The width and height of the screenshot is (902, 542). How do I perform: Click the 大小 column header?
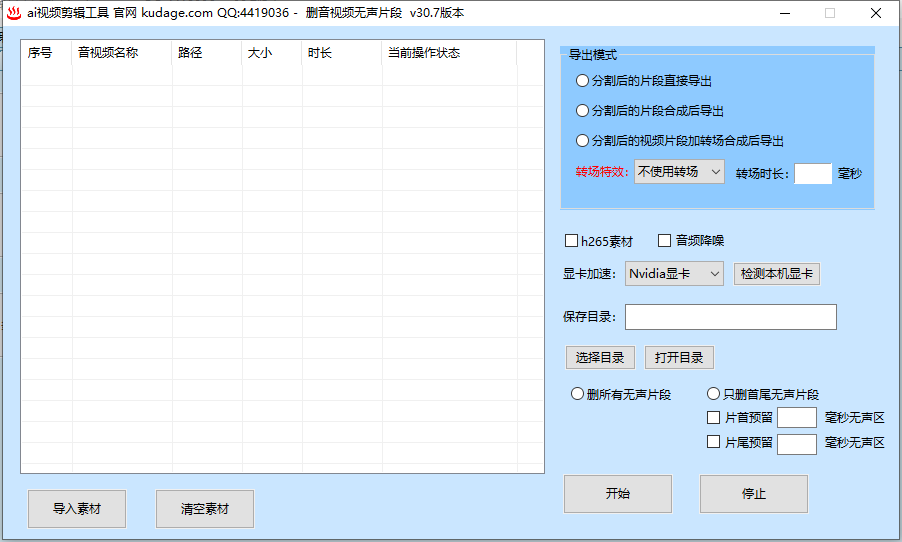[x=272, y=53]
